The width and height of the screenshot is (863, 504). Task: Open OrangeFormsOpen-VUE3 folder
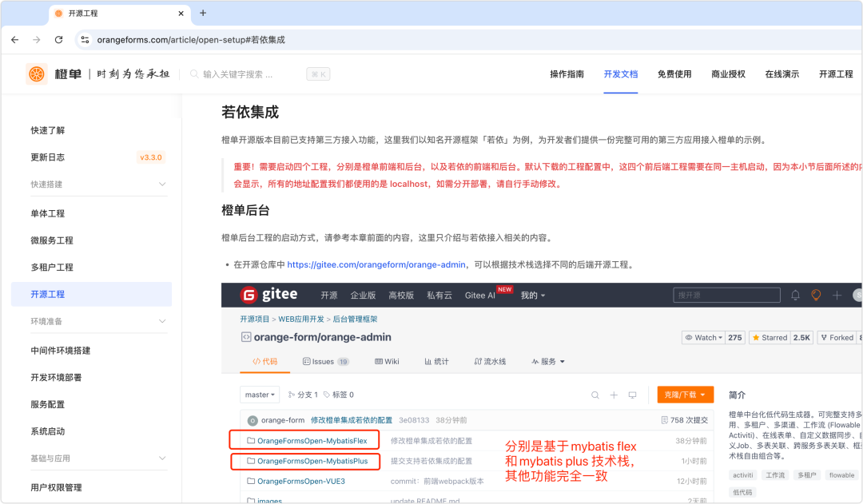(x=301, y=482)
